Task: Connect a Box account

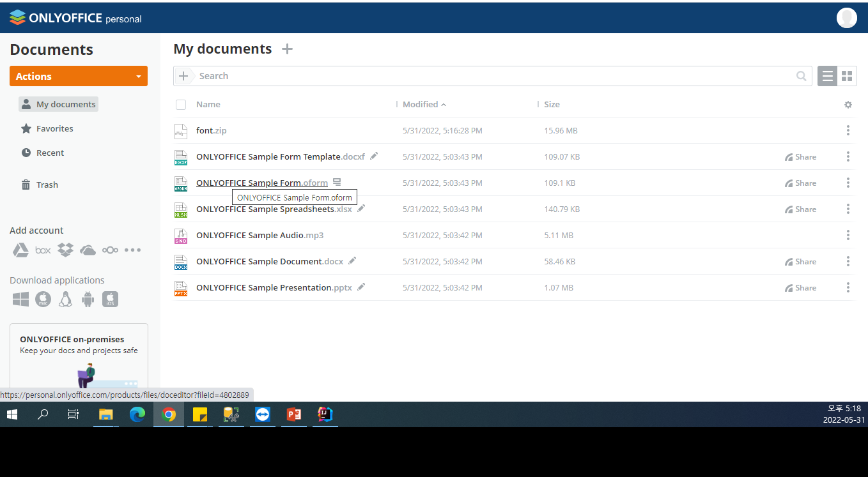Action: click(43, 250)
